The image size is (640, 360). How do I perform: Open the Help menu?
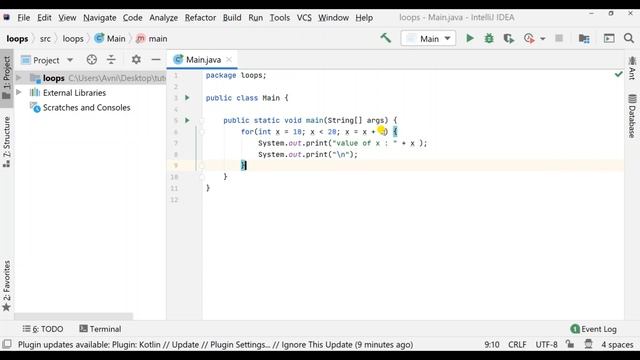(364, 18)
